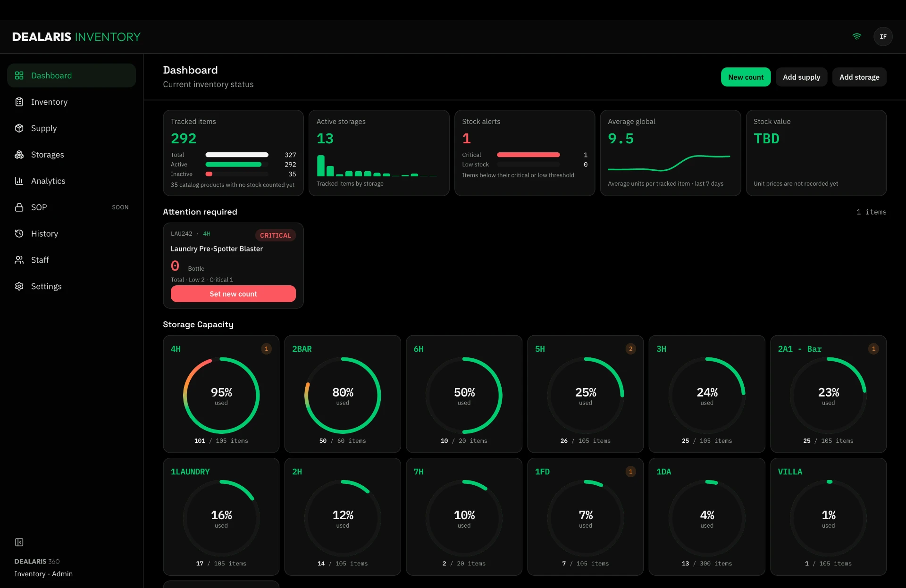Open the Analytics page
Image resolution: width=906 pixels, height=588 pixels.
[72, 181]
